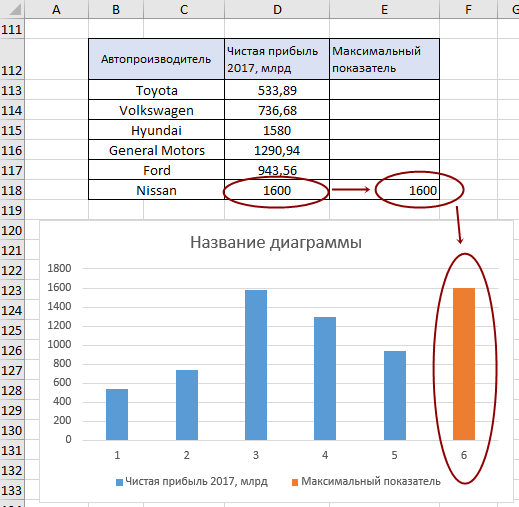The width and height of the screenshot is (519, 507).
Task: Click the blue legend swatch for 'Чистая прибыль'
Action: (119, 482)
